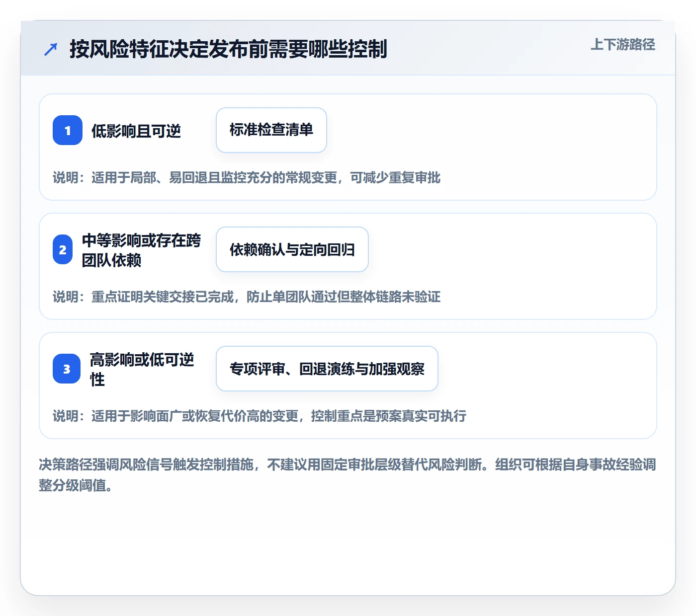Click the note starting 说明：重点证明关键交接已完成
Viewport: 696px width, 616px height.
pyautogui.click(x=247, y=297)
